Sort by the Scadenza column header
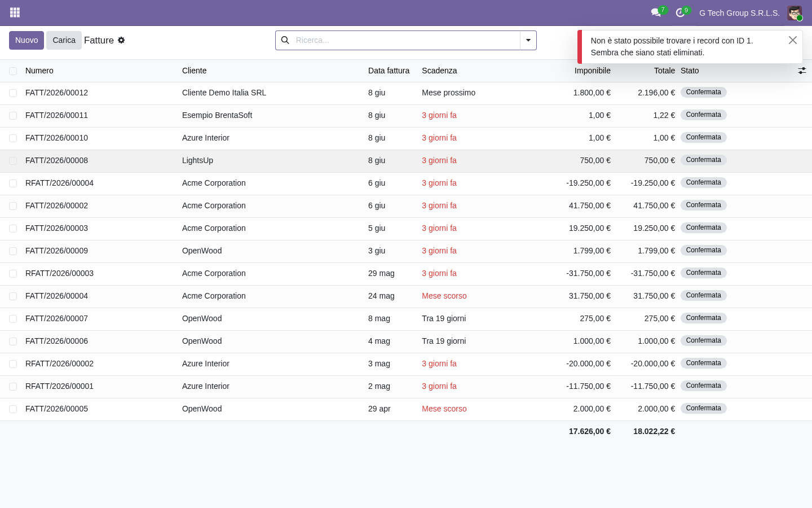Screen dimensions: 812x508 pos(439,71)
